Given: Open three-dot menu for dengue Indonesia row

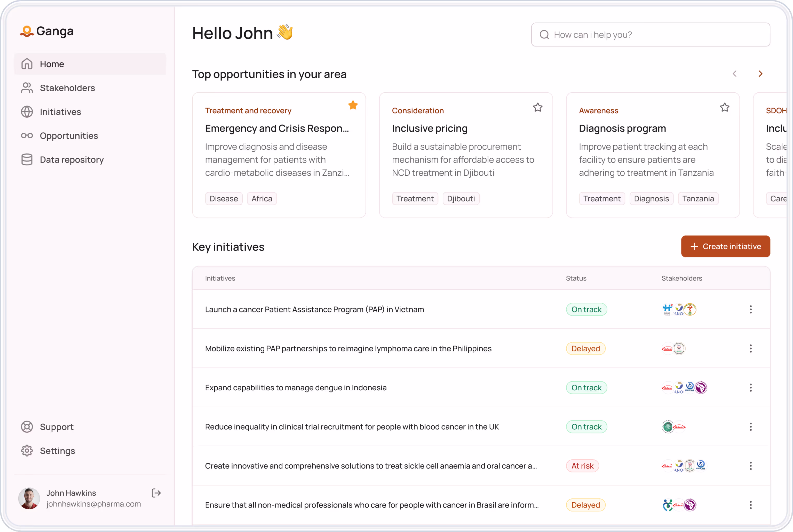Looking at the screenshot, I should (751, 388).
